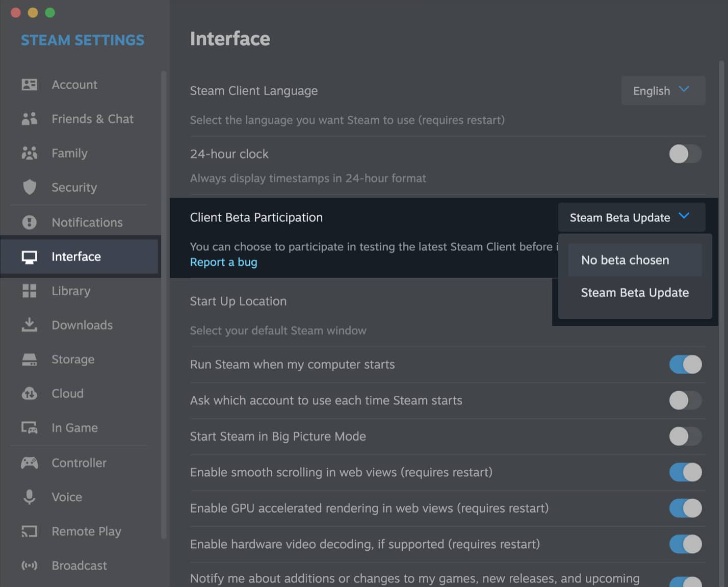The width and height of the screenshot is (728, 587).
Task: Toggle hardware video decoding switch
Action: 685,544
